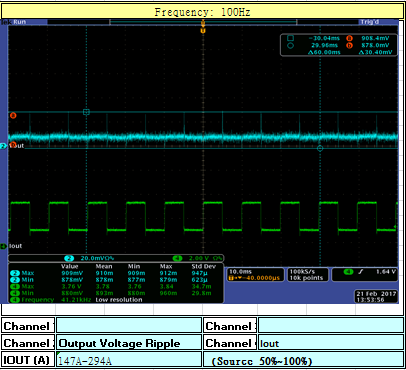Open the cursor readout box at top right
This screenshot has height=370, width=406.
coord(339,45)
